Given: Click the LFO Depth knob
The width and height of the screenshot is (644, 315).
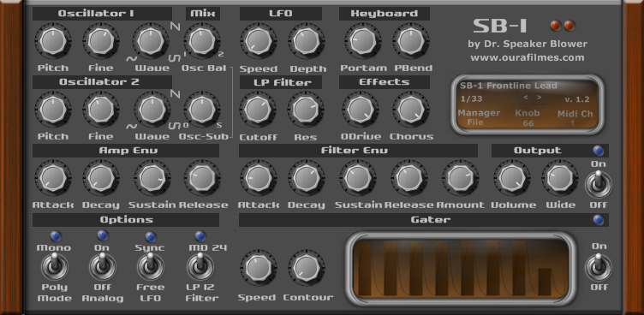Looking at the screenshot, I should point(306,41).
